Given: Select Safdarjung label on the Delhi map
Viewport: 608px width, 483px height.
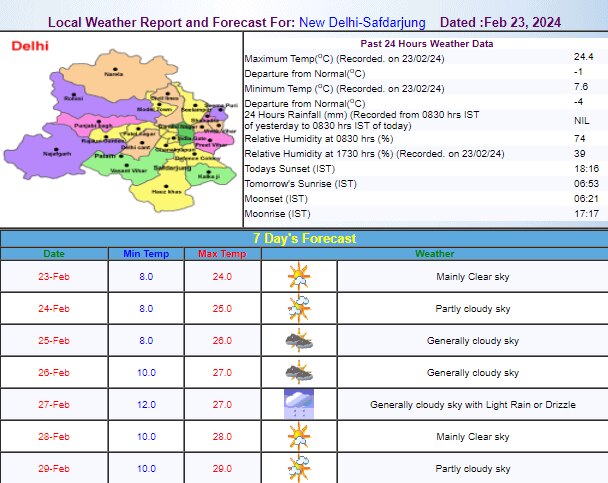Looking at the screenshot, I should pyautogui.click(x=172, y=167).
